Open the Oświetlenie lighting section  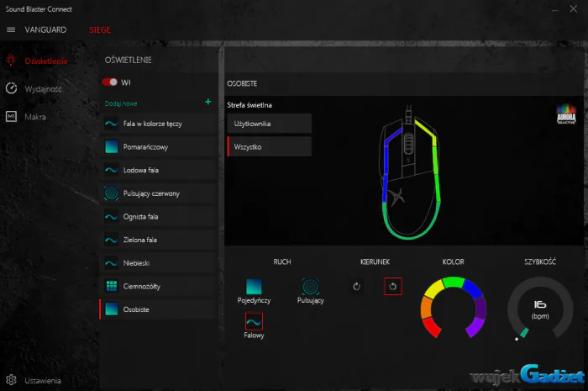pyautogui.click(x=45, y=61)
